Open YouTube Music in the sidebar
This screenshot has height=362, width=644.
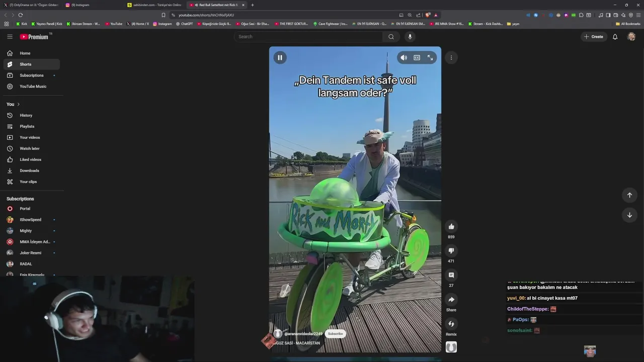pos(32,86)
